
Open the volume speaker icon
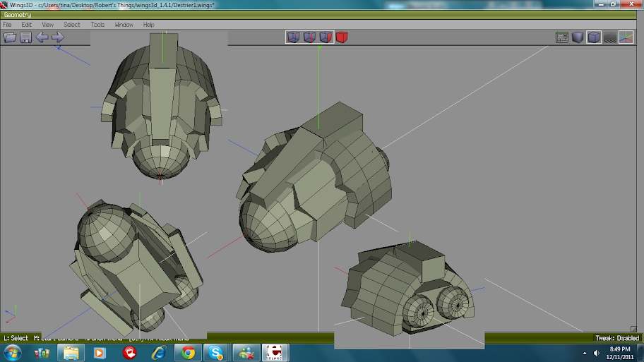pyautogui.click(x=597, y=353)
